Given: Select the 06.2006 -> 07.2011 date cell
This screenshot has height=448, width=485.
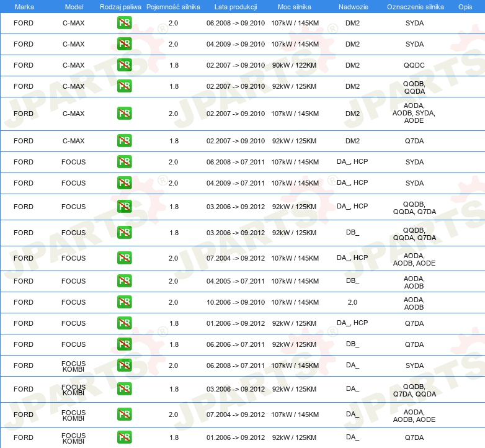Looking at the screenshot, I should coord(236,344).
